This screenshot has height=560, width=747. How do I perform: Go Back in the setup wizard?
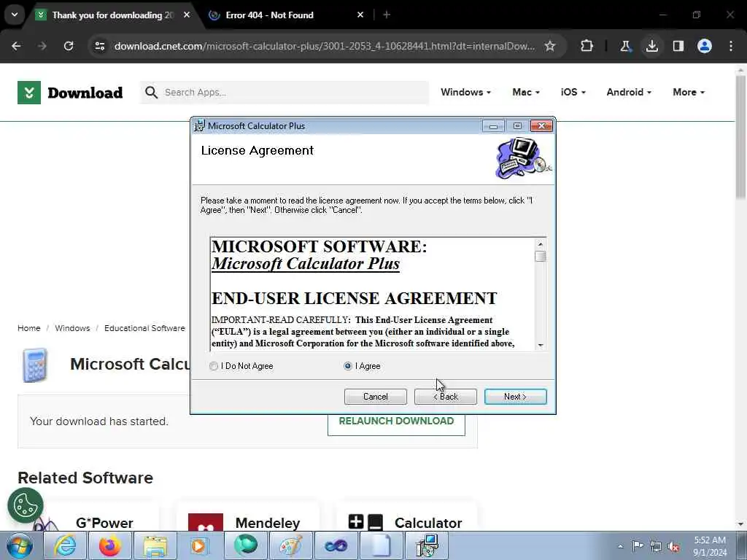click(446, 397)
